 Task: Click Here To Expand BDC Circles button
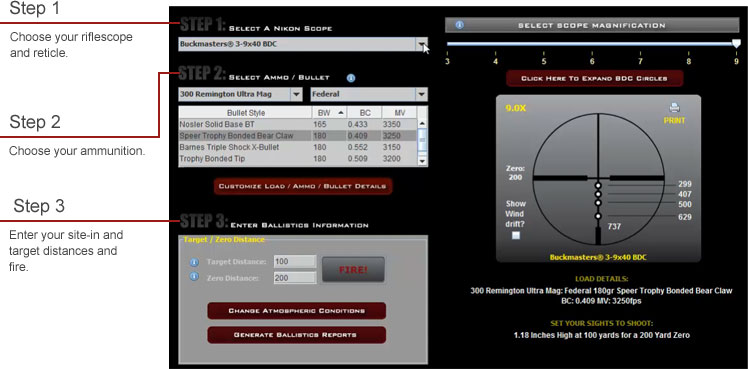pos(594,78)
